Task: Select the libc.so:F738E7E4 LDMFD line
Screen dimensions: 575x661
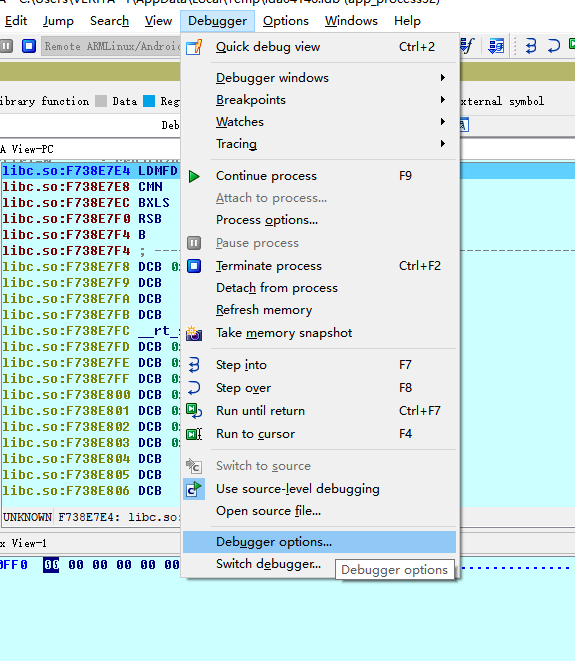Action: pyautogui.click(x=90, y=171)
